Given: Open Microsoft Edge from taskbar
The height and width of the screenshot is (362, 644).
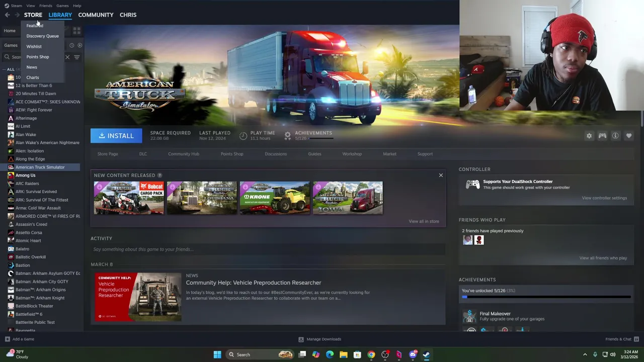Looking at the screenshot, I should click(x=330, y=354).
